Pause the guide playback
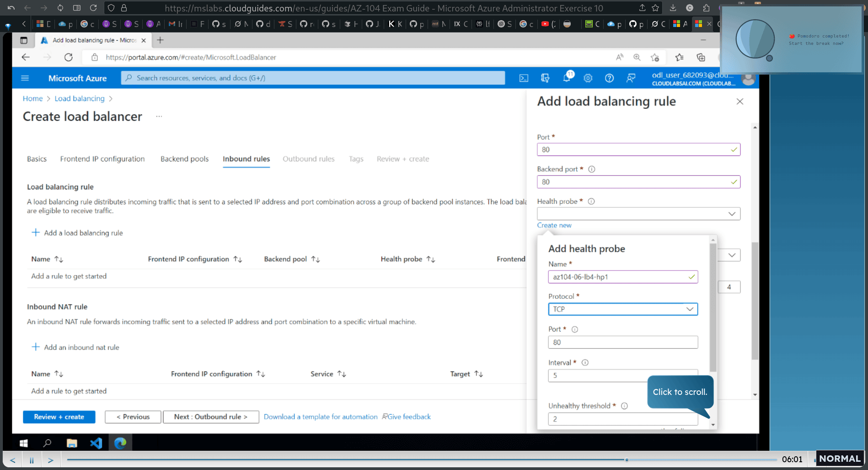The image size is (868, 470). (x=32, y=460)
